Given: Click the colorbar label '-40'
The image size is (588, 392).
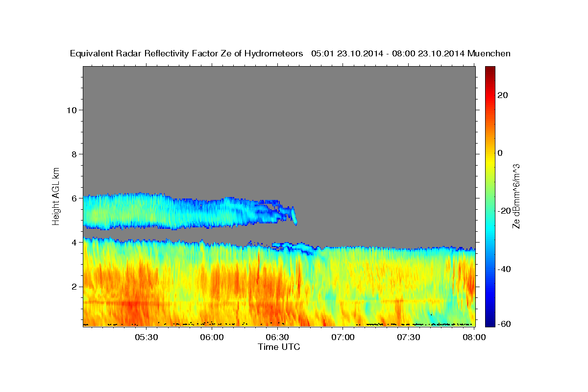Looking at the screenshot, I should tap(504, 269).
